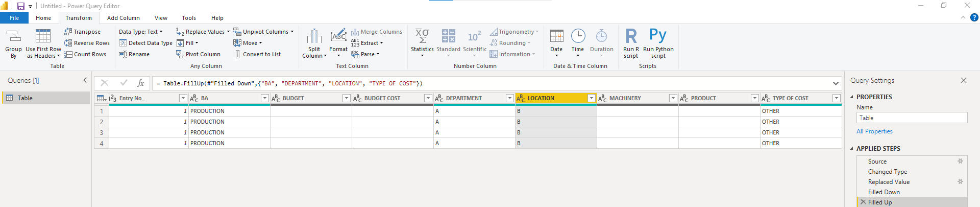Click the query Name input field

point(912,118)
